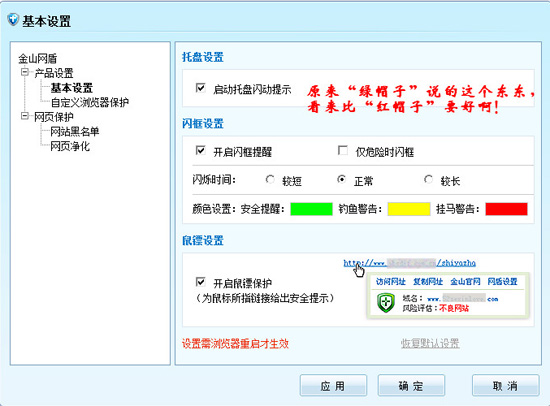Click 金山官网 in link popup
550x406 pixels.
click(465, 281)
